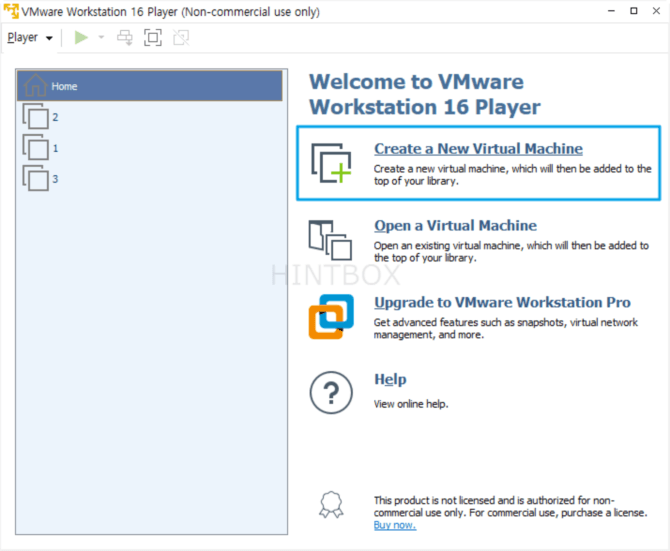Viewport: 670px width, 551px height.
Task: Minimize the VMware Player window
Action: click(x=611, y=11)
